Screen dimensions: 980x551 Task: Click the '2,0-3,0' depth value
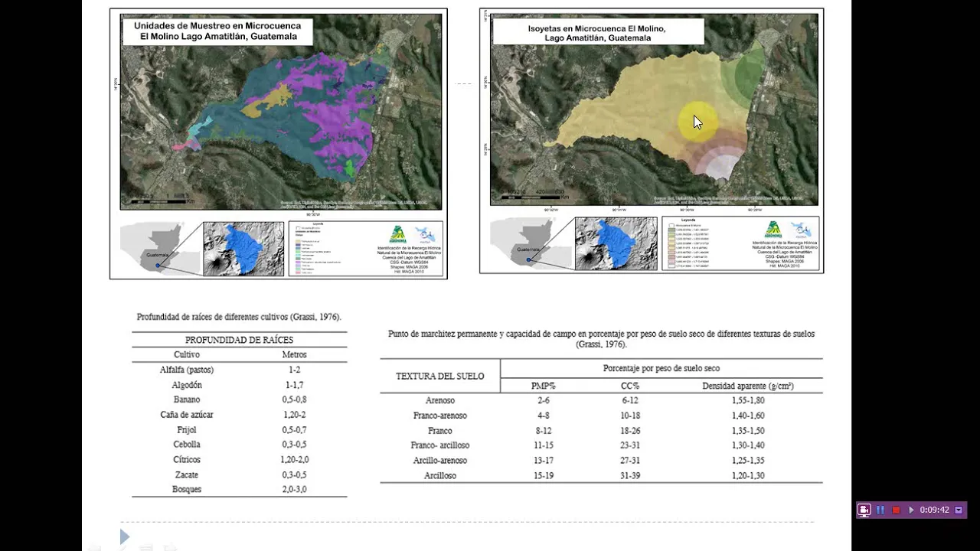[x=294, y=490]
